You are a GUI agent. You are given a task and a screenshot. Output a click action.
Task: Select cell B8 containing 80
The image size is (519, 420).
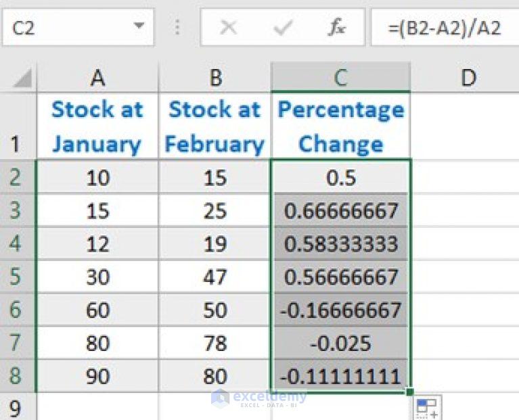point(215,376)
